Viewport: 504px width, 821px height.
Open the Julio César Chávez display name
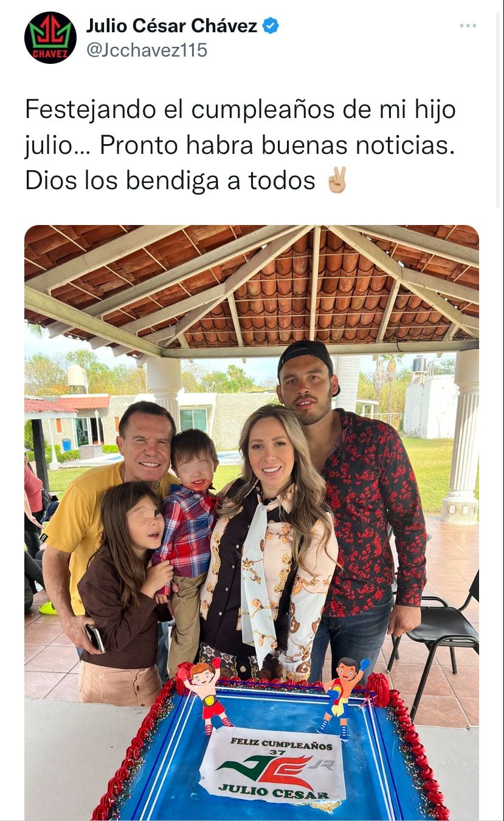pyautogui.click(x=172, y=26)
